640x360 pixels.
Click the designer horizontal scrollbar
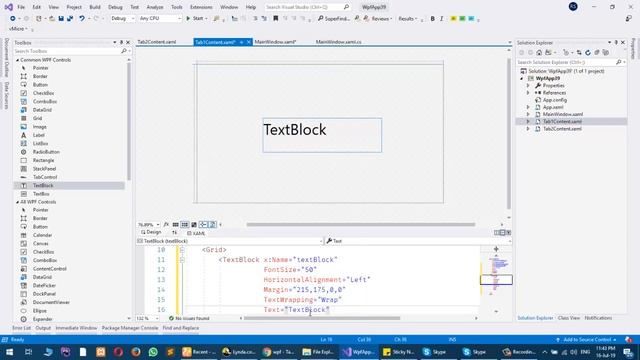361,224
